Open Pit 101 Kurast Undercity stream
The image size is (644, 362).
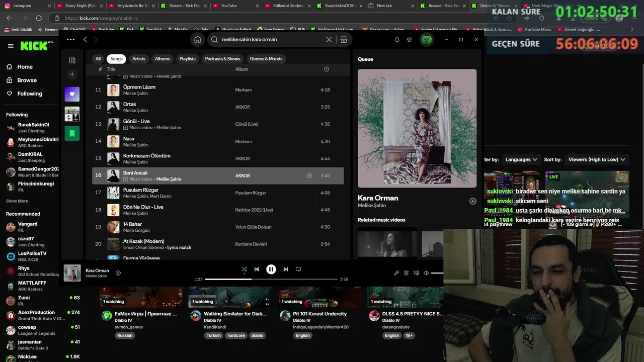(x=320, y=314)
